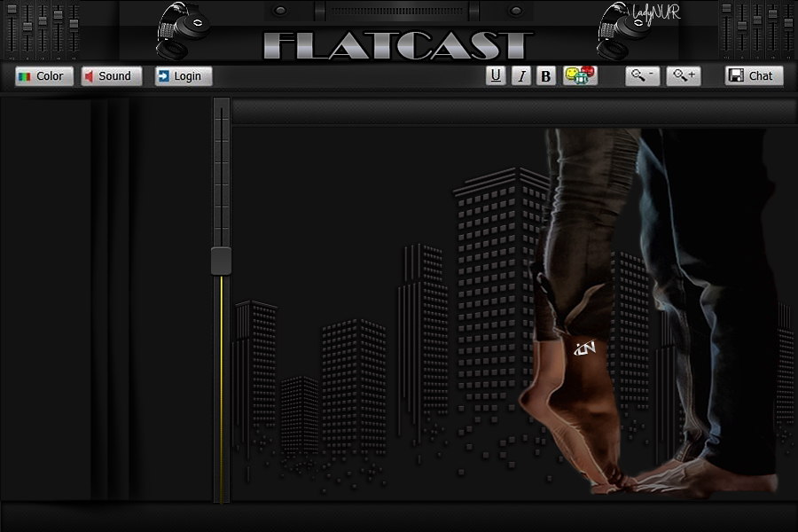This screenshot has width=798, height=532.
Task: Click the vertical volume slider handle
Action: [221, 261]
